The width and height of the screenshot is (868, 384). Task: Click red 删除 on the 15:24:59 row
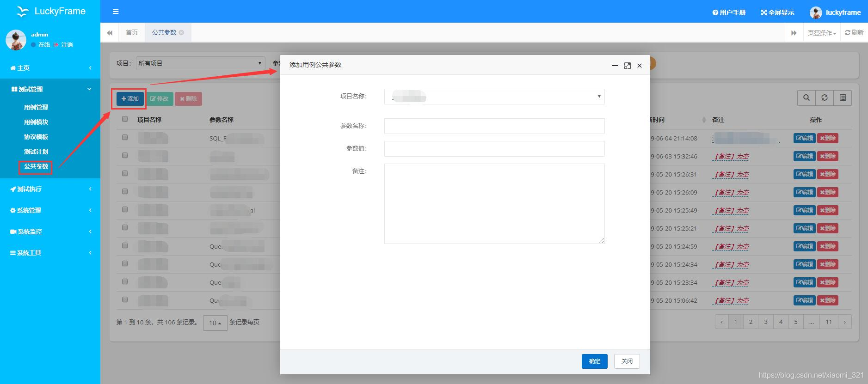point(828,246)
